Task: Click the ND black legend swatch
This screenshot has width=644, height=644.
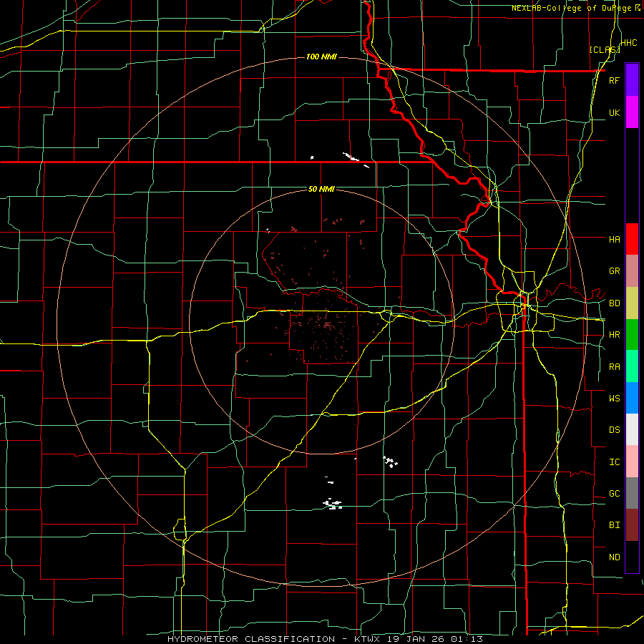Action: (632, 557)
